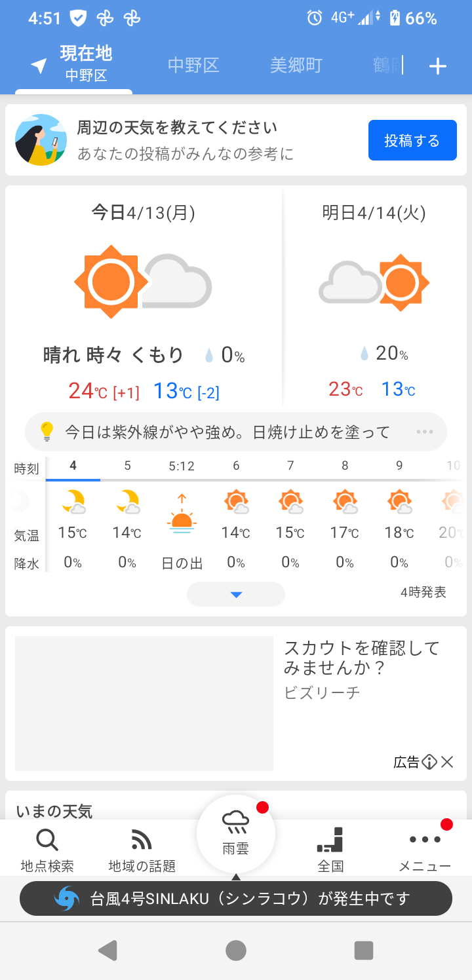Tap the ad info icon beside 広告

pyautogui.click(x=429, y=762)
